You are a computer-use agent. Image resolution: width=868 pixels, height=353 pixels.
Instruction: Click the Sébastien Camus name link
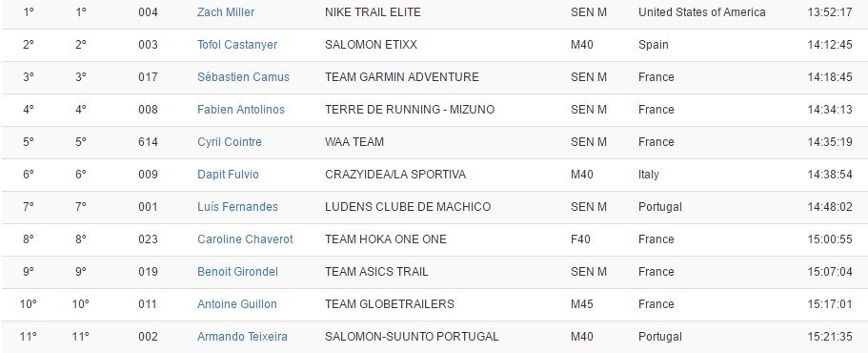(243, 77)
